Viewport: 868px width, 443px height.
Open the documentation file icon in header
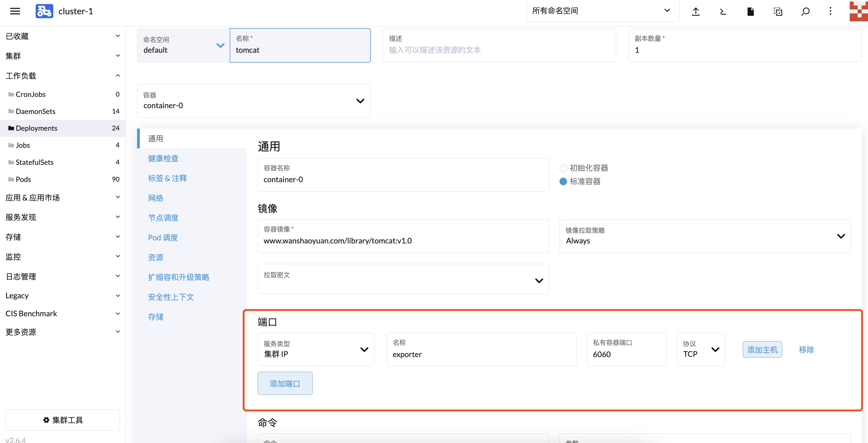[x=750, y=11]
